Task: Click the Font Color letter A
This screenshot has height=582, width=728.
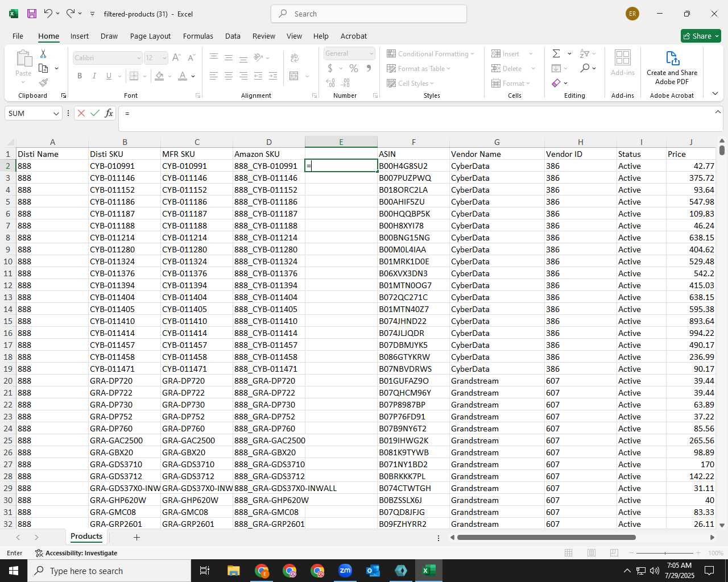Action: pyautogui.click(x=183, y=76)
